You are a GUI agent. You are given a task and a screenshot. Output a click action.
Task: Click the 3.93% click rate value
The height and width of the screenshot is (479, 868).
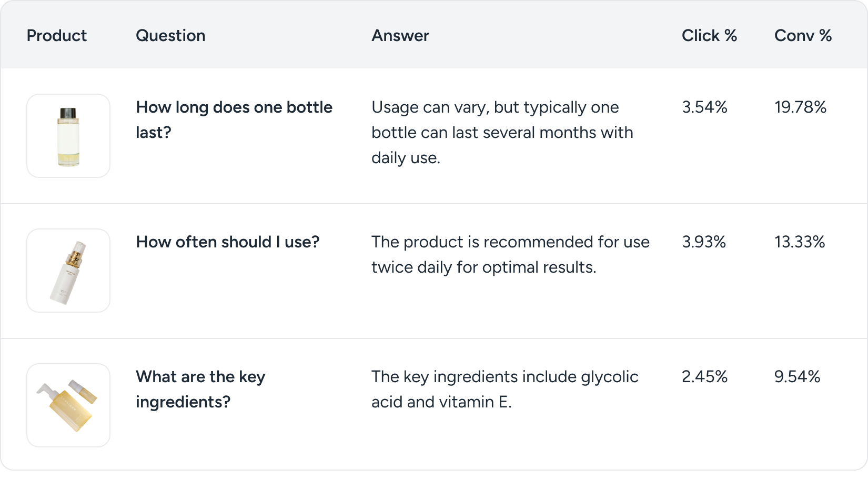[x=704, y=242]
